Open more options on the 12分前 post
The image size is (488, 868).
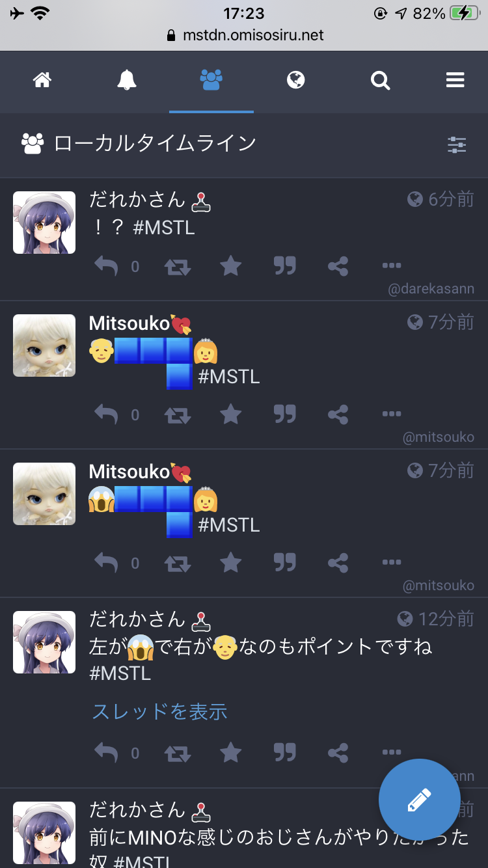coord(392,752)
